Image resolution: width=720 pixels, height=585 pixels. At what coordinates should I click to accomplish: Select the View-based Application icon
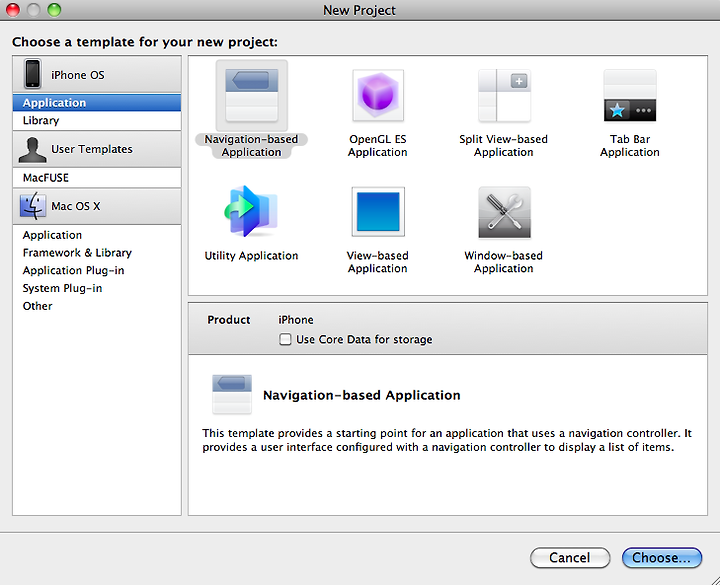tap(378, 212)
